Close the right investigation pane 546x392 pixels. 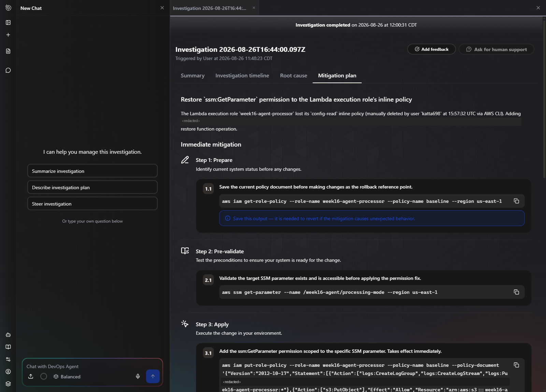[x=538, y=8]
